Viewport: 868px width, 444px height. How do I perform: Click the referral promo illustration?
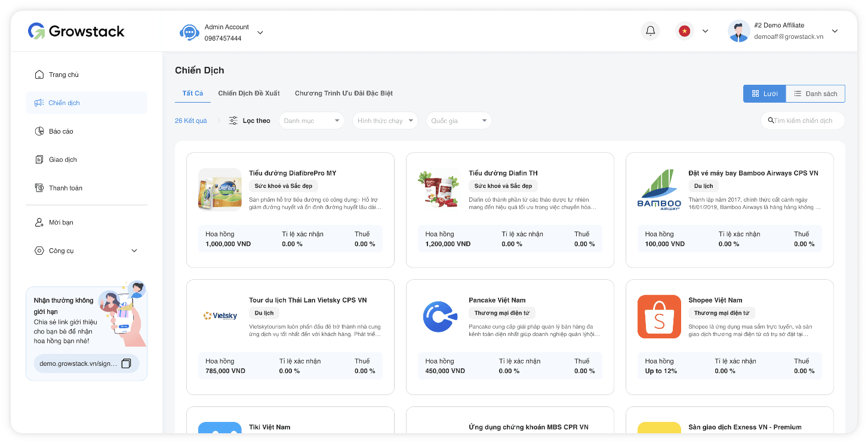[x=122, y=313]
